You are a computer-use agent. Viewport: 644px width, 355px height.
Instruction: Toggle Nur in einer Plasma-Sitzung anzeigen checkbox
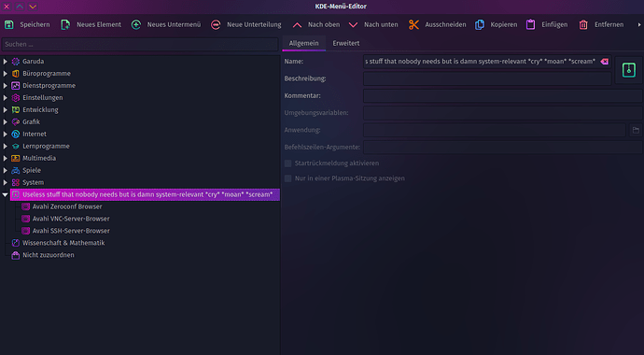(287, 178)
